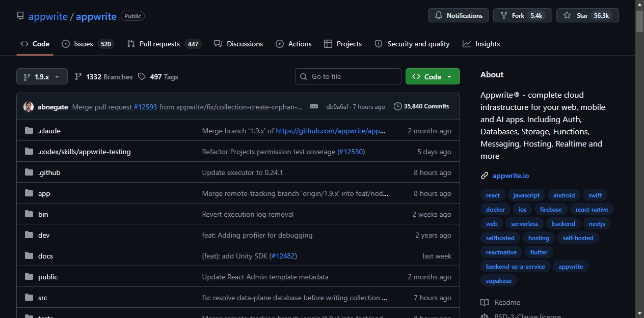The width and height of the screenshot is (644, 318).
Task: Open the .github folder icon
Action: (29, 172)
